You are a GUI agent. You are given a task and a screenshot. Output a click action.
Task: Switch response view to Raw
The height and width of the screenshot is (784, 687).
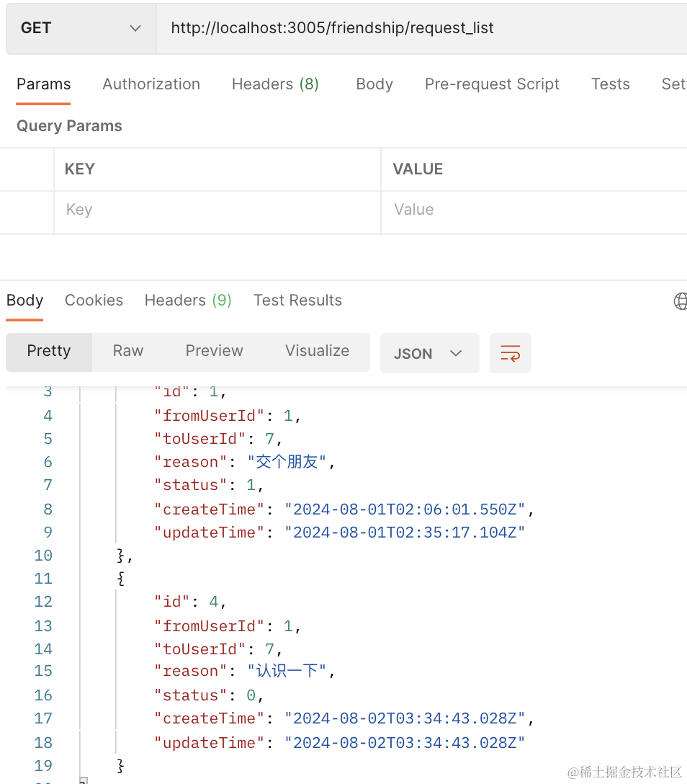(128, 351)
